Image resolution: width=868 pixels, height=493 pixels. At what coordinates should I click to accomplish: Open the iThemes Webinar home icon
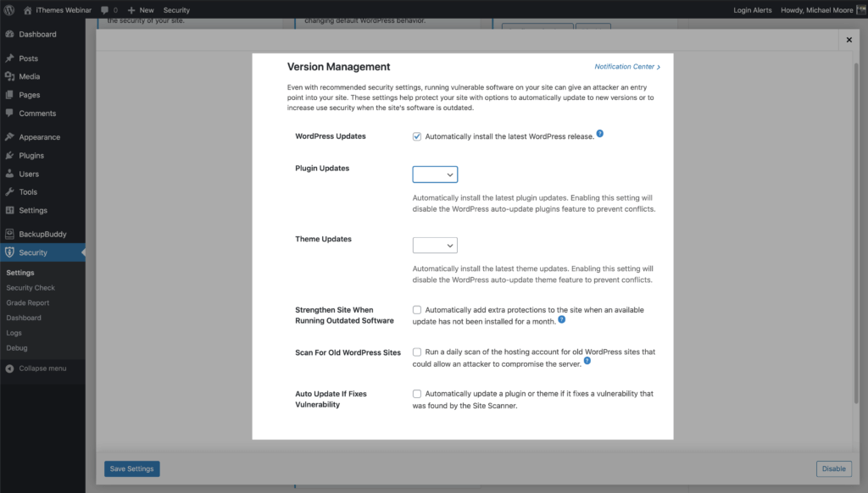(x=27, y=10)
